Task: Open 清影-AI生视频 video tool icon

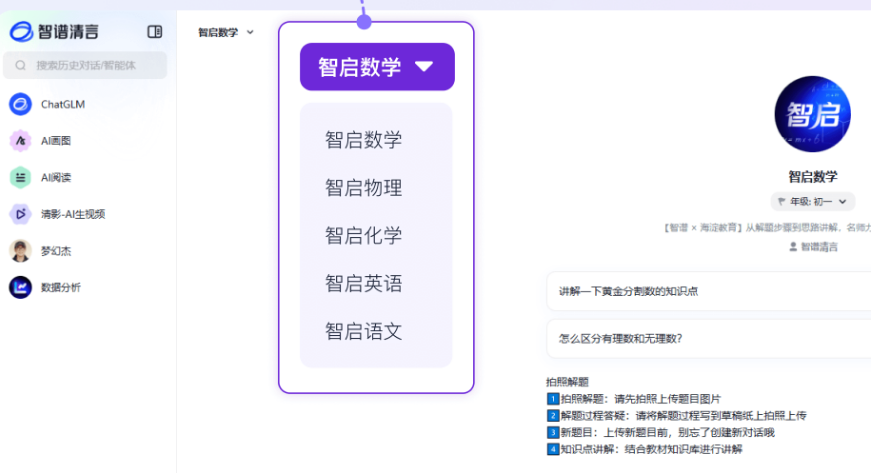Action: [20, 213]
